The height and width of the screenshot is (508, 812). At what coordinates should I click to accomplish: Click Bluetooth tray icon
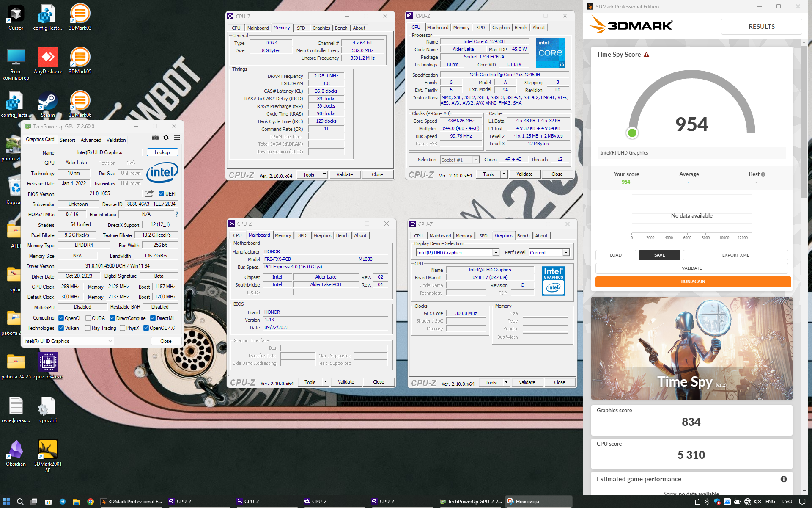coord(707,502)
